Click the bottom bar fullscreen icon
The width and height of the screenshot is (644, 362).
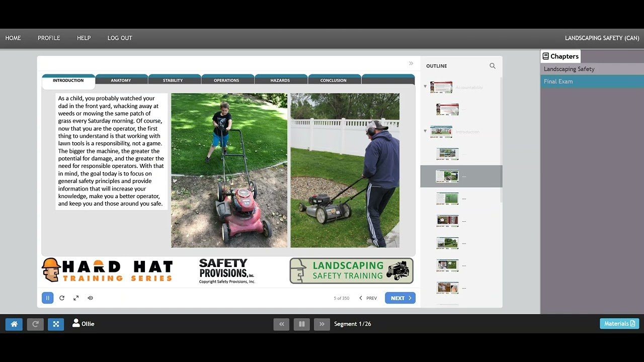click(56, 324)
